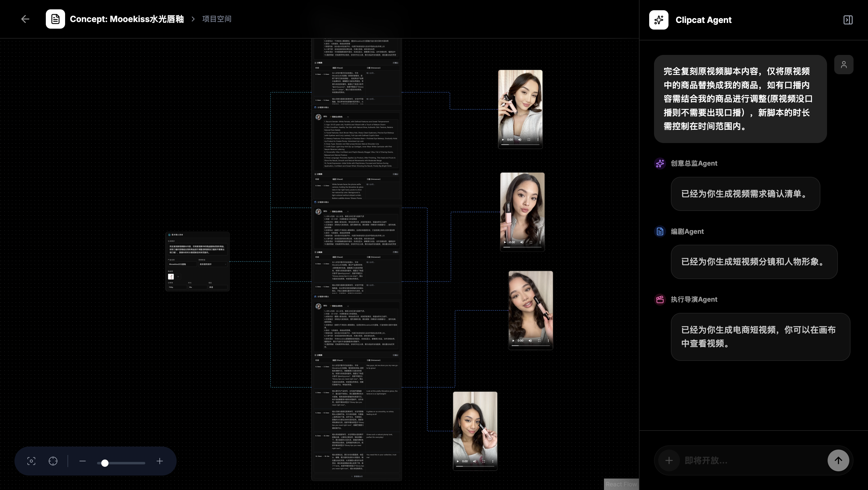The width and height of the screenshot is (868, 490).
Task: Click the crosshair locate icon
Action: (53, 461)
